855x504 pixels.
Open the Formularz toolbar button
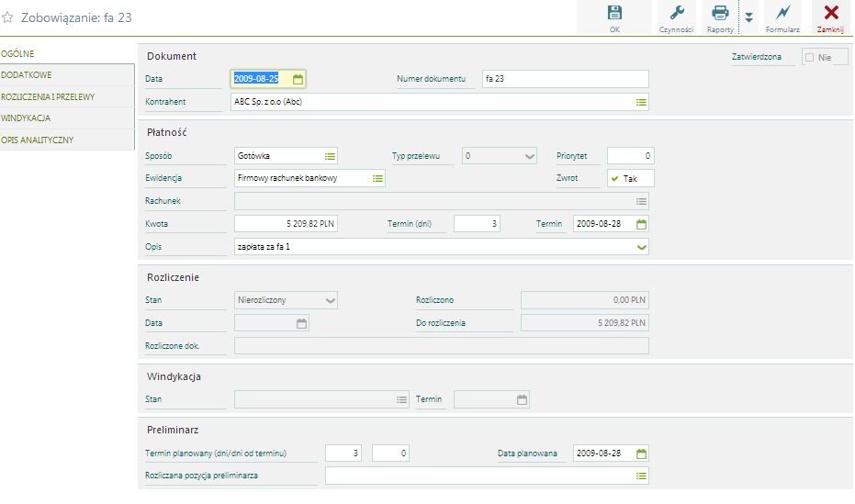click(x=782, y=18)
